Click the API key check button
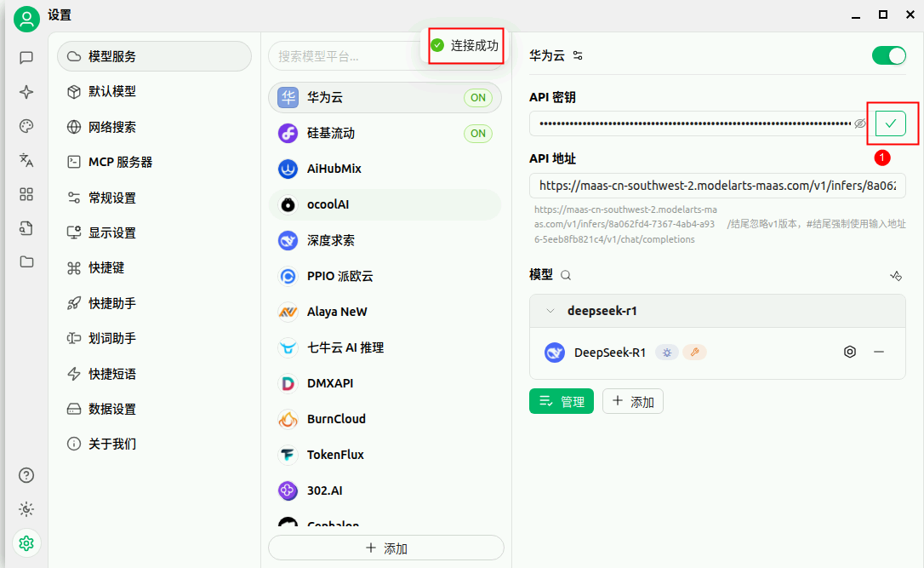Image resolution: width=924 pixels, height=568 pixels. (891, 123)
